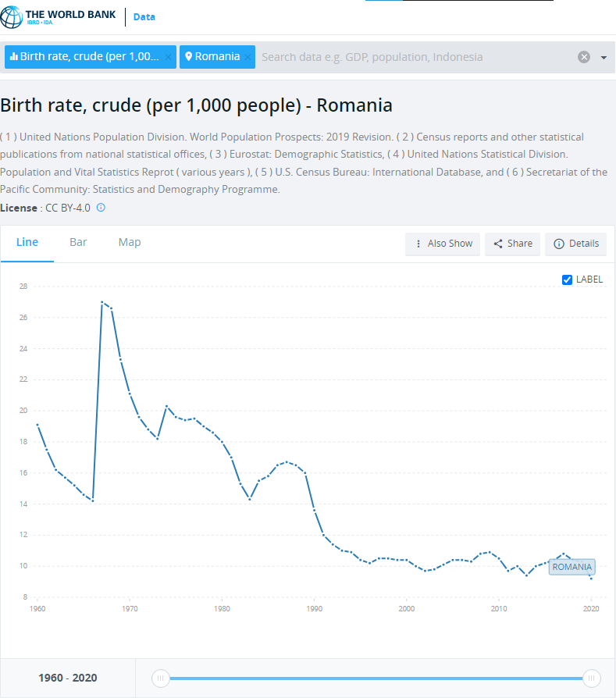Uncheck the LABEL checkbox
This screenshot has height=698, width=616.
click(567, 280)
